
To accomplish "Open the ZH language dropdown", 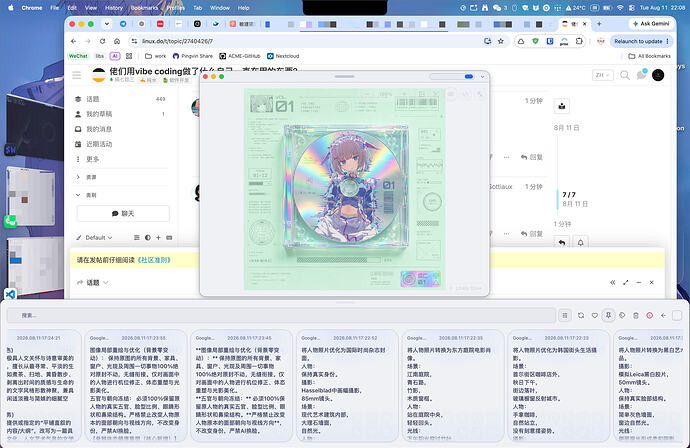I will [x=602, y=75].
